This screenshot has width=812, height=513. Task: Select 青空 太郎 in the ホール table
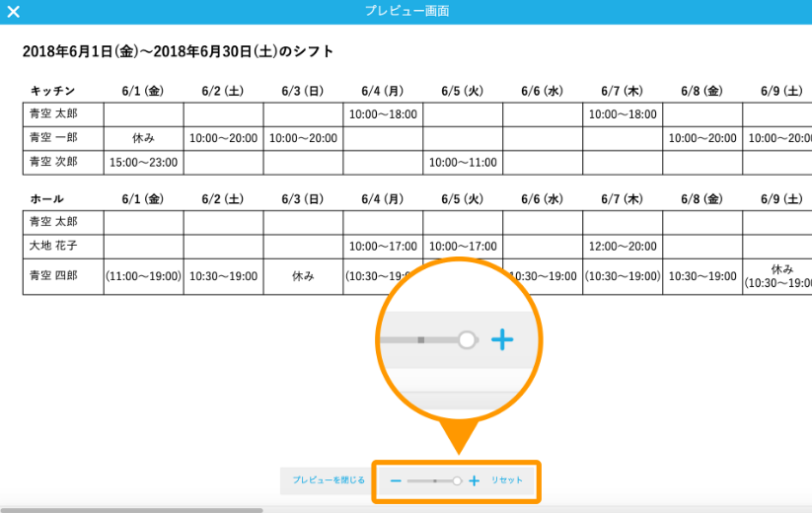click(x=53, y=222)
